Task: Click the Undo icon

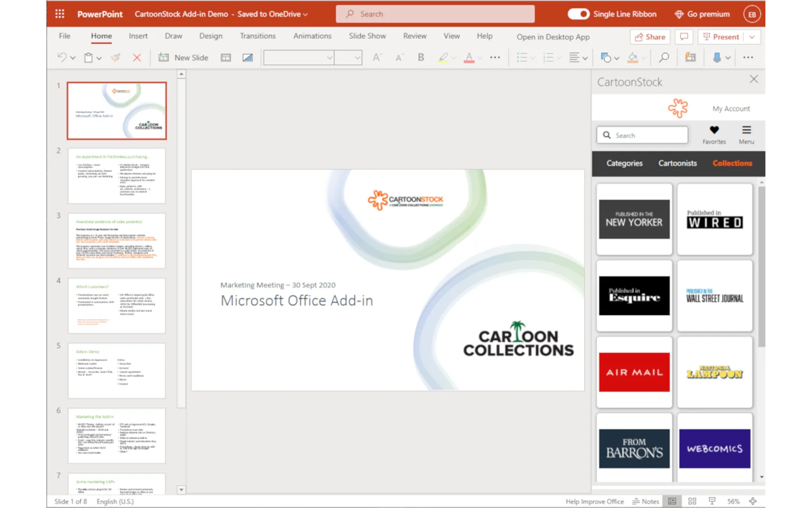Action: point(62,57)
